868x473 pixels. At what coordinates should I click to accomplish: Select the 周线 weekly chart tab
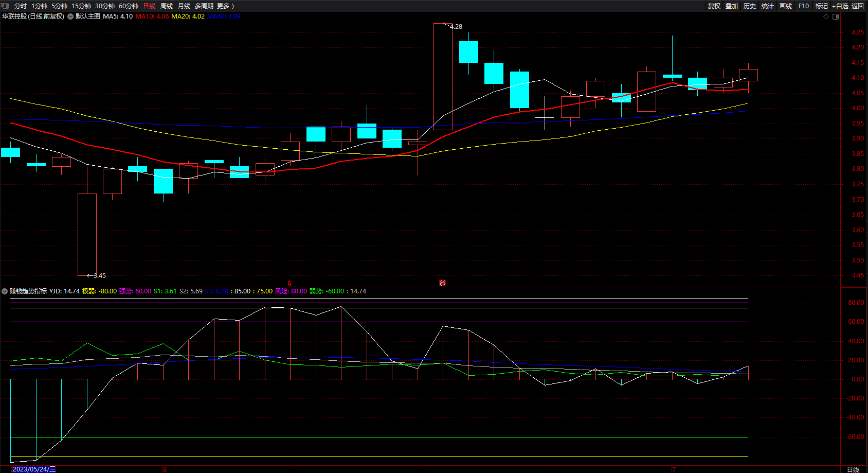[167, 6]
